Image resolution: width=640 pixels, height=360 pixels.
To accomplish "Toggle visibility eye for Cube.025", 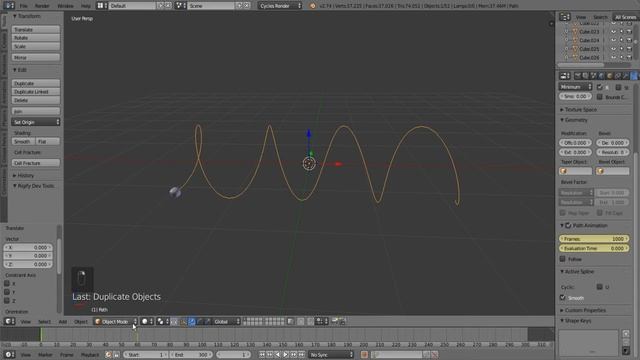I will pyautogui.click(x=613, y=49).
